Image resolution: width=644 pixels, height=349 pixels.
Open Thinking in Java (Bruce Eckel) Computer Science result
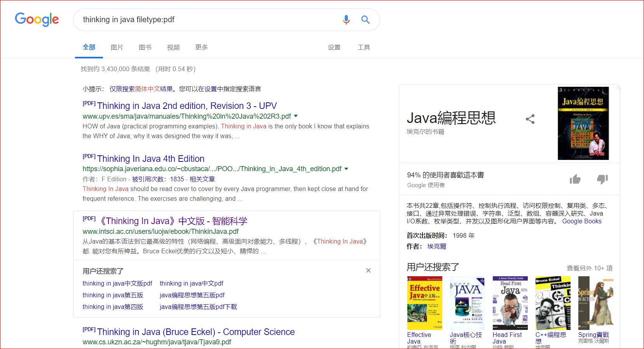click(196, 332)
